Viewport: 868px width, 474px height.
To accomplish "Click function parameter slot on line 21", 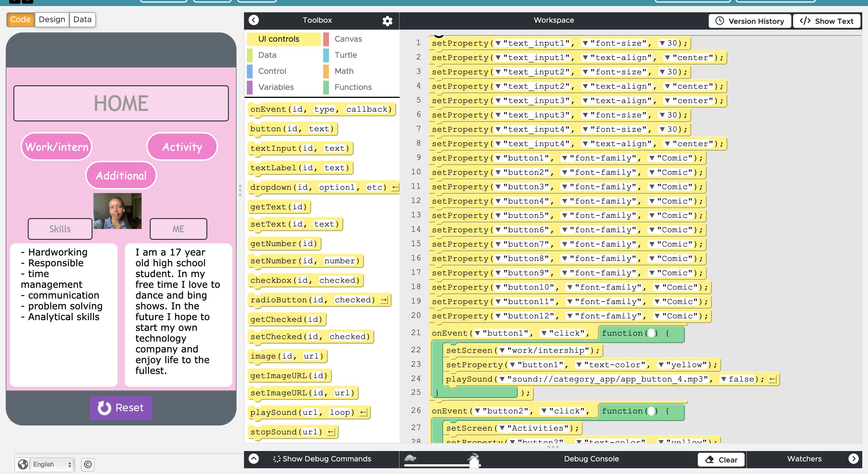I will click(x=651, y=333).
